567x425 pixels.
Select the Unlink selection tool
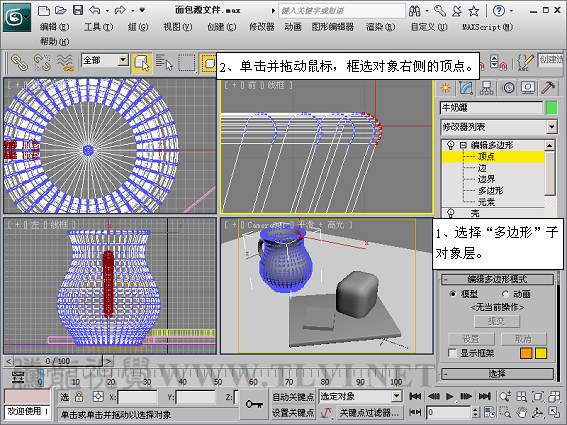point(42,62)
